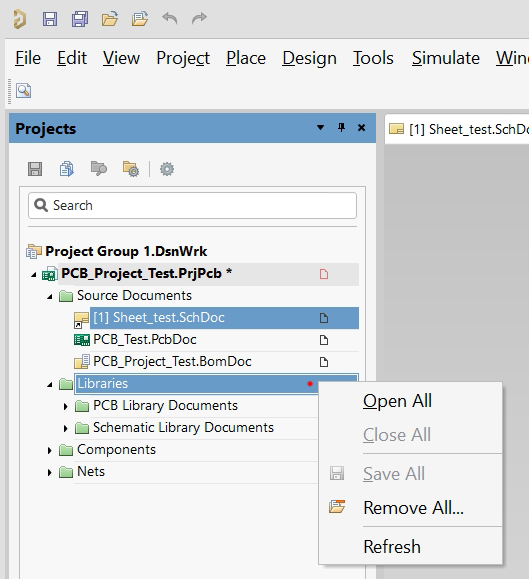
Task: Select PCB_Project_Test.PrjPcb in the tree
Action: 208,274
